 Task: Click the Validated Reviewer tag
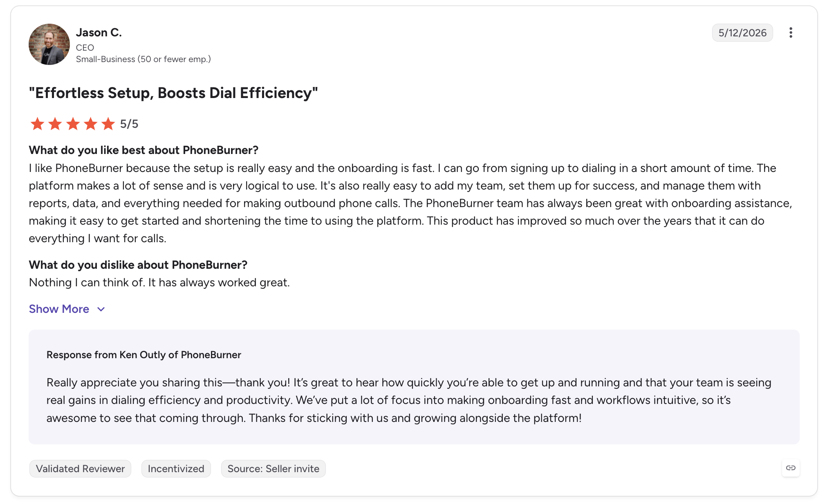click(x=80, y=468)
